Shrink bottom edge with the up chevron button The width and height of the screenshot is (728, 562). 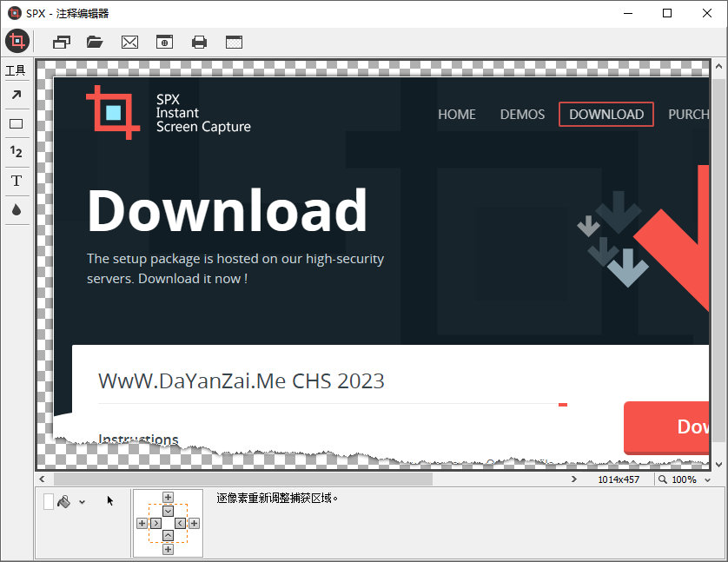click(x=168, y=536)
